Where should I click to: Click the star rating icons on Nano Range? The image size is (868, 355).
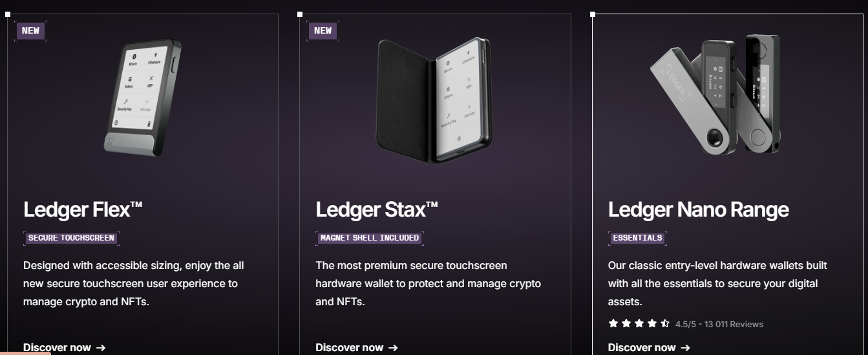coord(639,323)
